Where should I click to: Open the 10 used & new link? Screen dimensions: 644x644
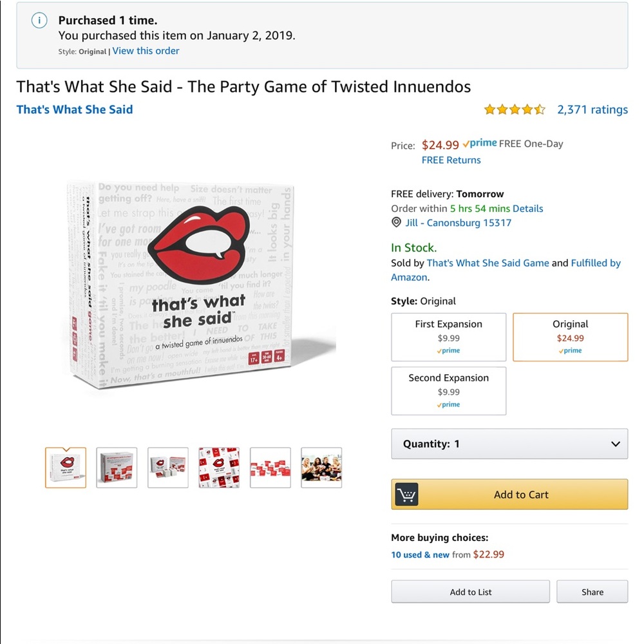coord(420,554)
